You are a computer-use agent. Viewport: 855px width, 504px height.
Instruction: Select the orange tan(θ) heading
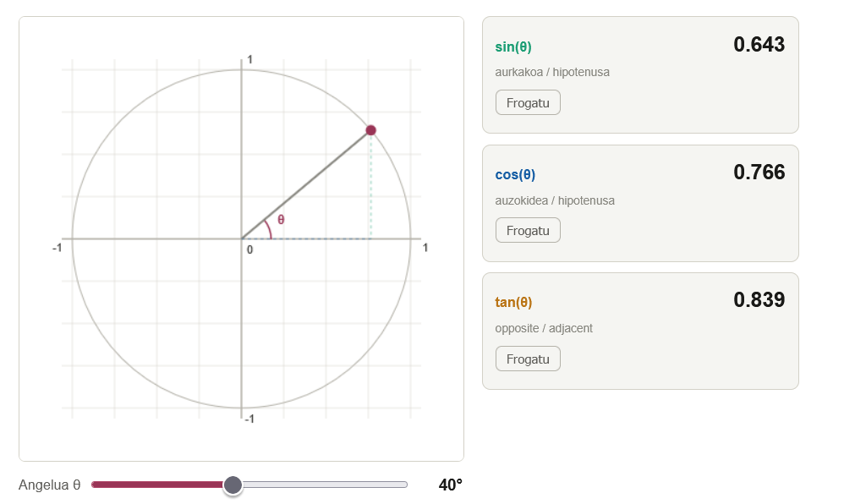tap(513, 302)
